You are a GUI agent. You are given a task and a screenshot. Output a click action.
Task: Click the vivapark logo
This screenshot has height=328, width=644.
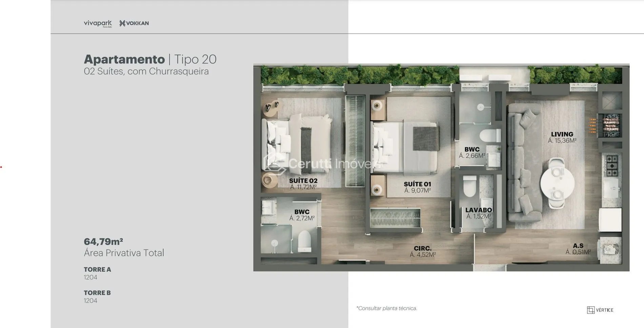click(98, 23)
